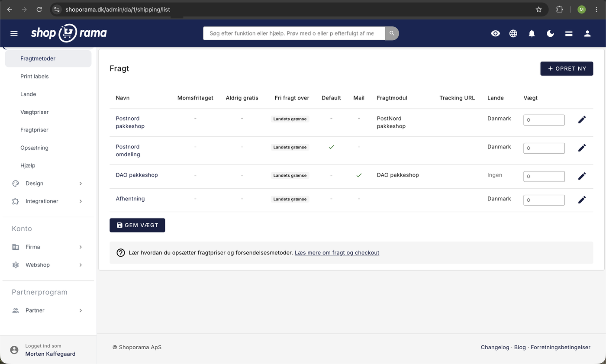Viewport: 606px width, 364px height.
Task: Open the notifications bell
Action: click(x=532, y=33)
